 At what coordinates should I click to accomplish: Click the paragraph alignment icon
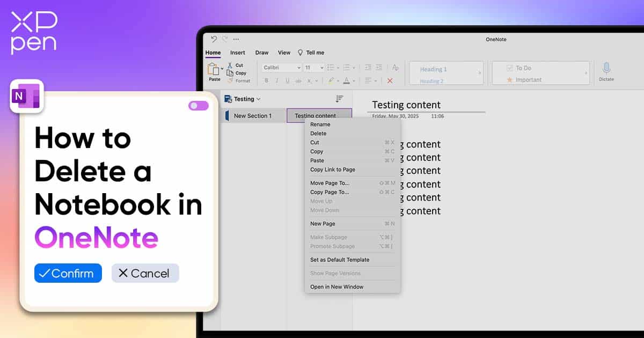click(x=368, y=80)
